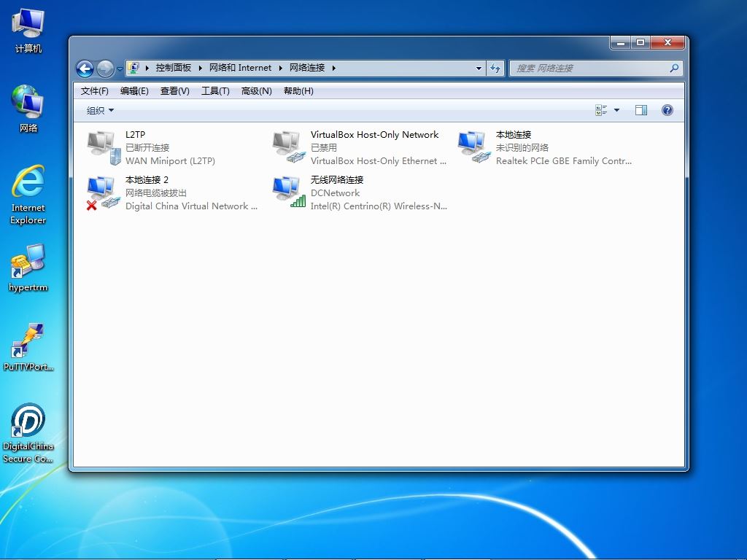Go to 网络和 Internet in breadcrumb
This screenshot has width=747, height=560.
(x=241, y=68)
